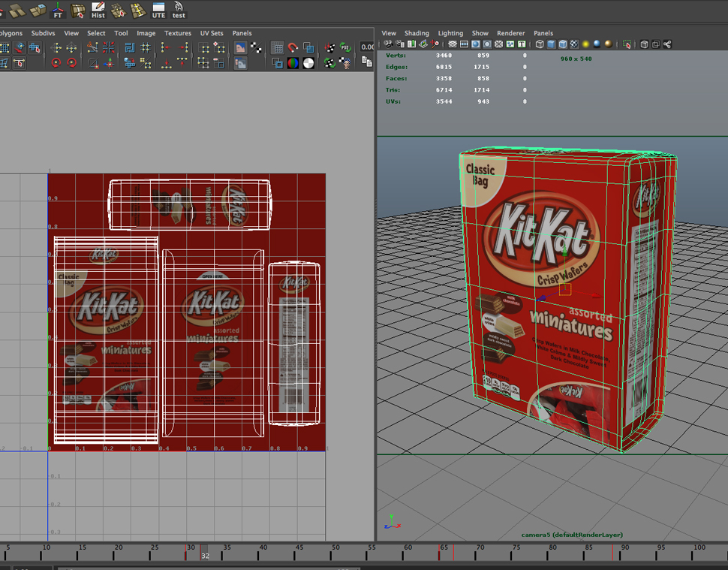The width and height of the screenshot is (728, 570).
Task: Open the Tool menu
Action: pos(121,33)
